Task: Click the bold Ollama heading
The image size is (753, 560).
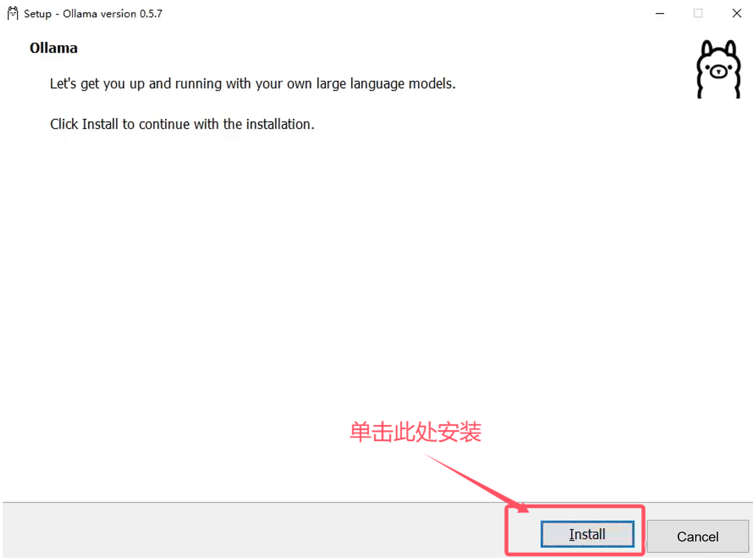Action: [53, 48]
